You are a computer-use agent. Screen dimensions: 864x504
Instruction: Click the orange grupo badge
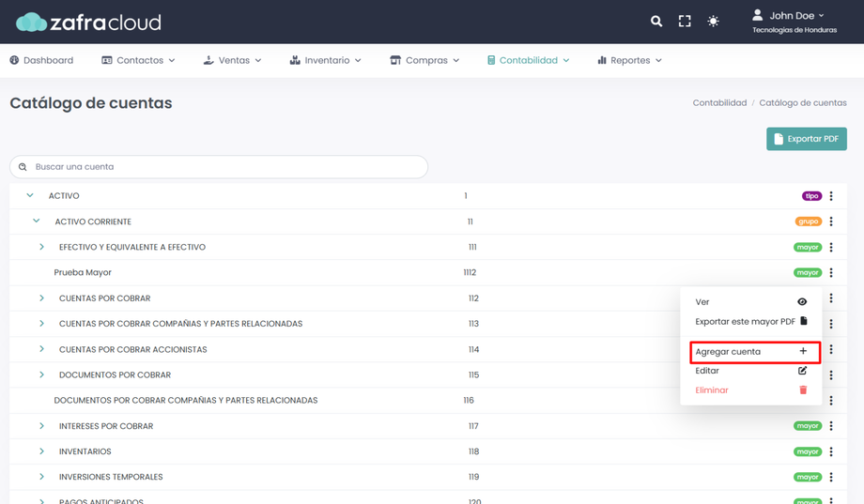coord(809,221)
